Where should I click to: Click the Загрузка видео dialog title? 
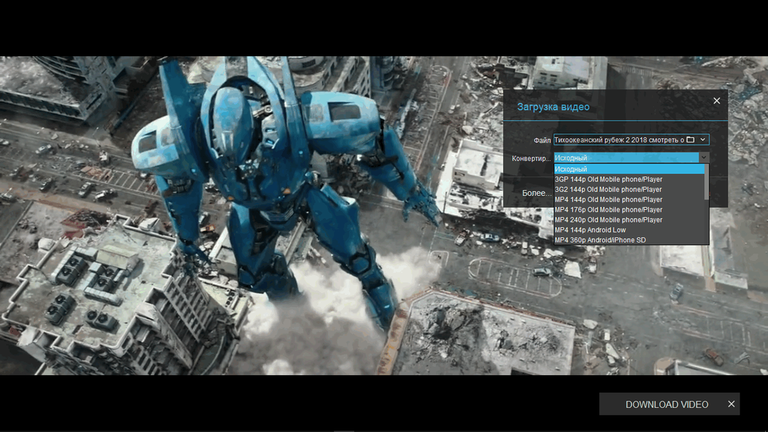coord(553,107)
